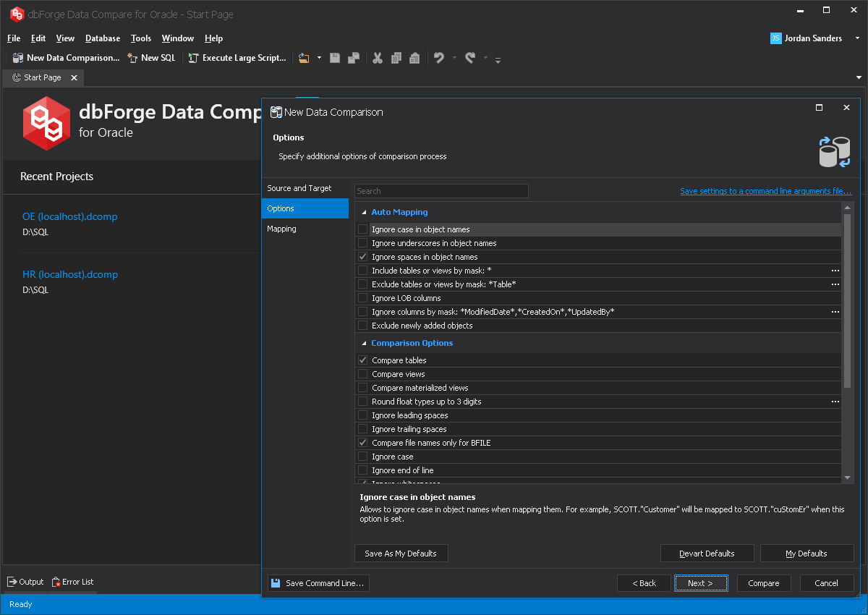Open the View menu

point(65,38)
